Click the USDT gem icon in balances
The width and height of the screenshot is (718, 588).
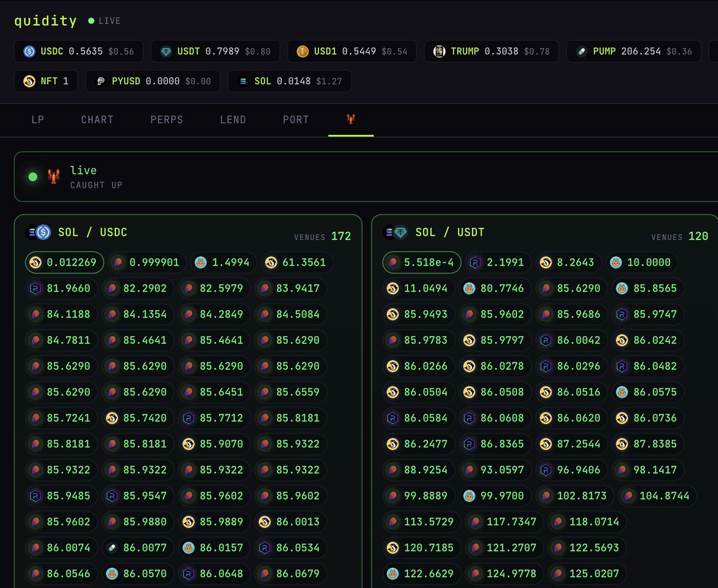pos(166,51)
